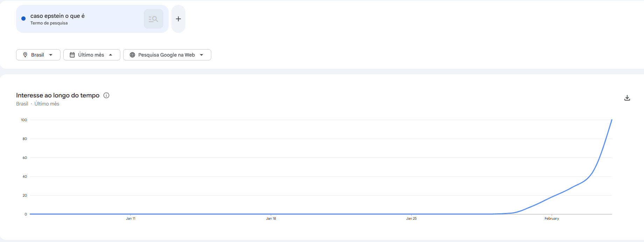Click the globe icon beside Pesquisa Google na Web
Viewport: 644px width, 242px height.
click(x=133, y=55)
